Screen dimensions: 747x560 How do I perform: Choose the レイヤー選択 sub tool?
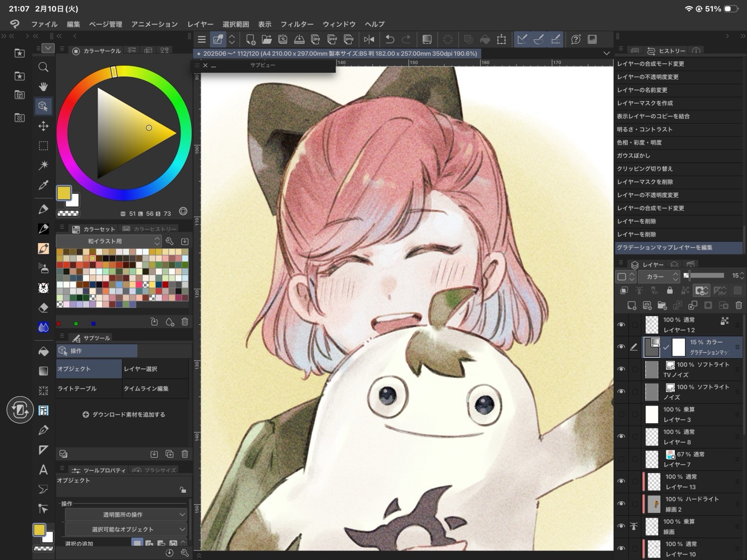pos(154,369)
